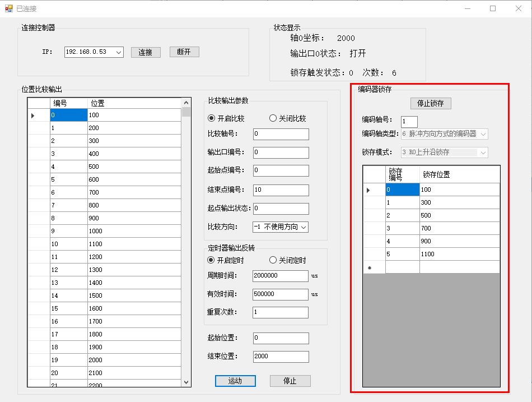This screenshot has width=532, height=402.
Task: Maximize the 已连接 window
Action: tap(493, 8)
